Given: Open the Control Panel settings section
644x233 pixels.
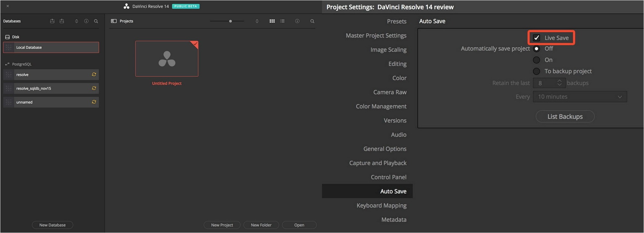Looking at the screenshot, I should point(389,177).
